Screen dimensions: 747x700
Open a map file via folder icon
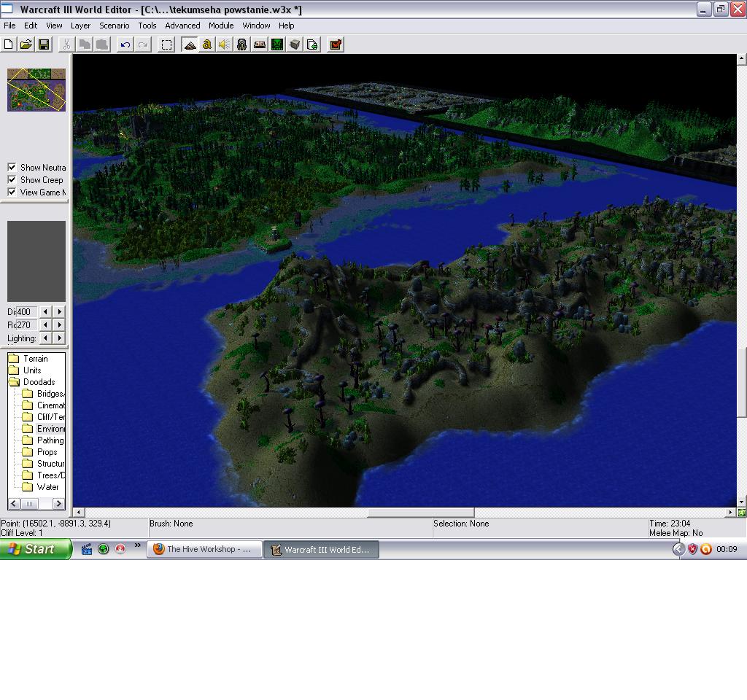tap(26, 44)
